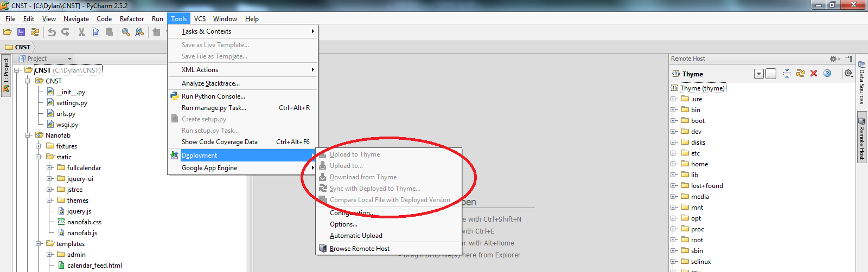Click the Cut scissors icon

click(x=81, y=33)
